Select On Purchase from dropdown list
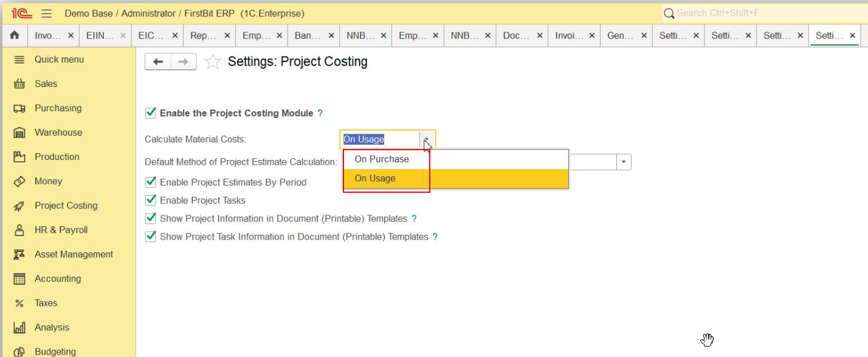The height and width of the screenshot is (357, 868). (x=382, y=159)
